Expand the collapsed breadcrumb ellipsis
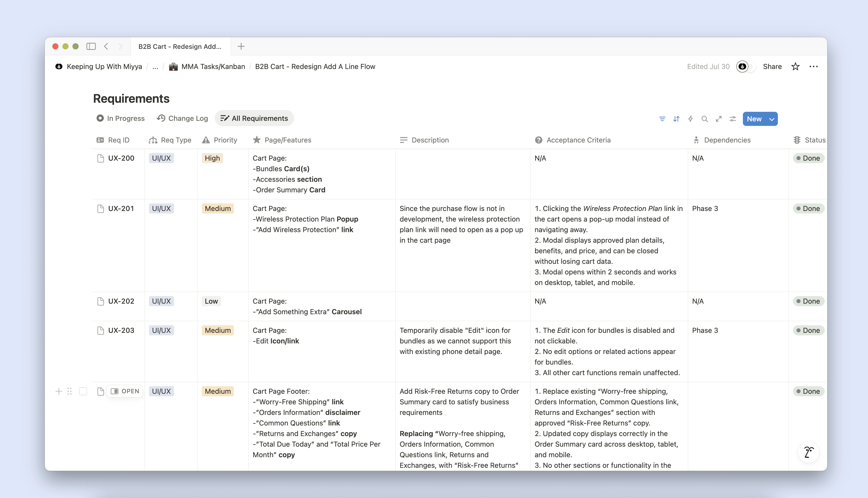The height and width of the screenshot is (498, 868). pyautogui.click(x=155, y=66)
